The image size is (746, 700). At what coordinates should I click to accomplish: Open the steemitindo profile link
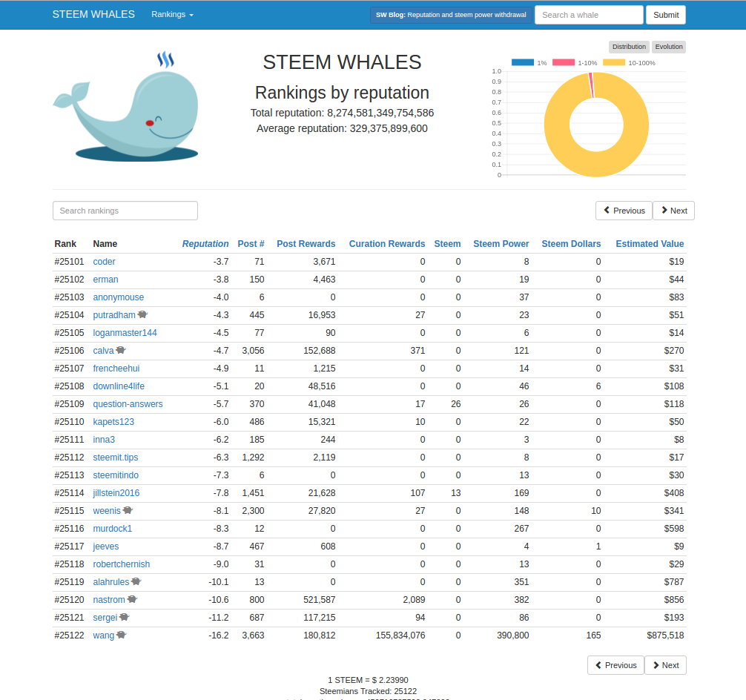(x=116, y=475)
